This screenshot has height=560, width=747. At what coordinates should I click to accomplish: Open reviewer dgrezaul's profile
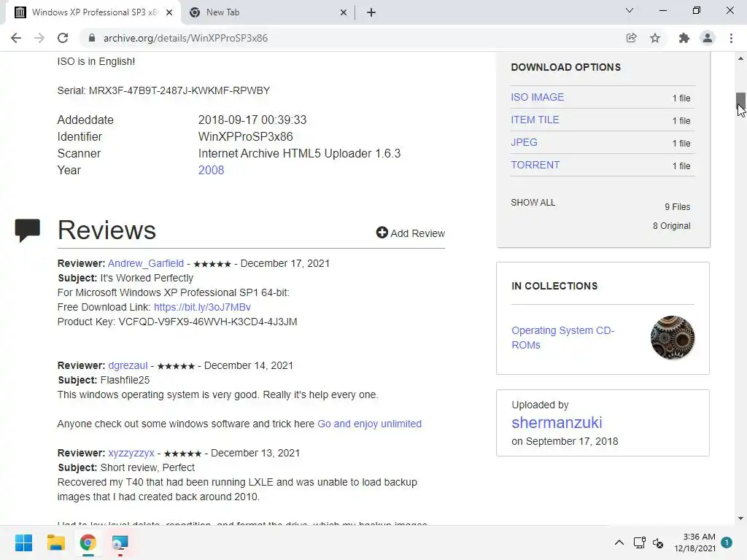click(128, 365)
